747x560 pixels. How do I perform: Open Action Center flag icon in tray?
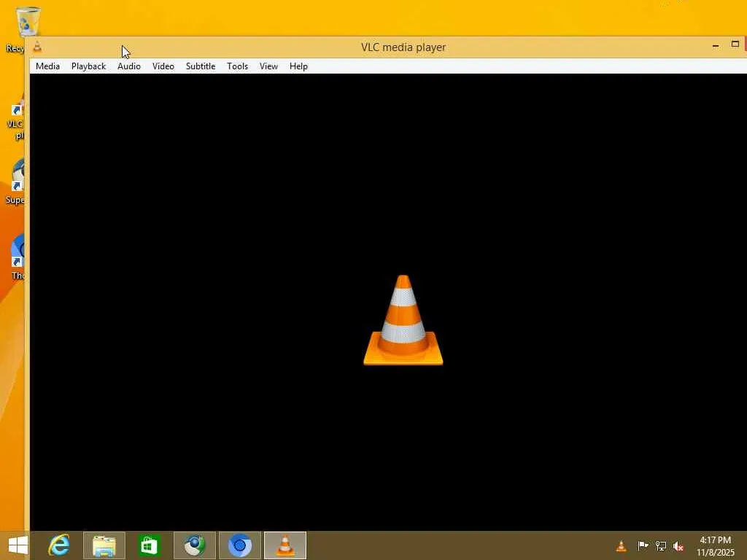pos(643,545)
